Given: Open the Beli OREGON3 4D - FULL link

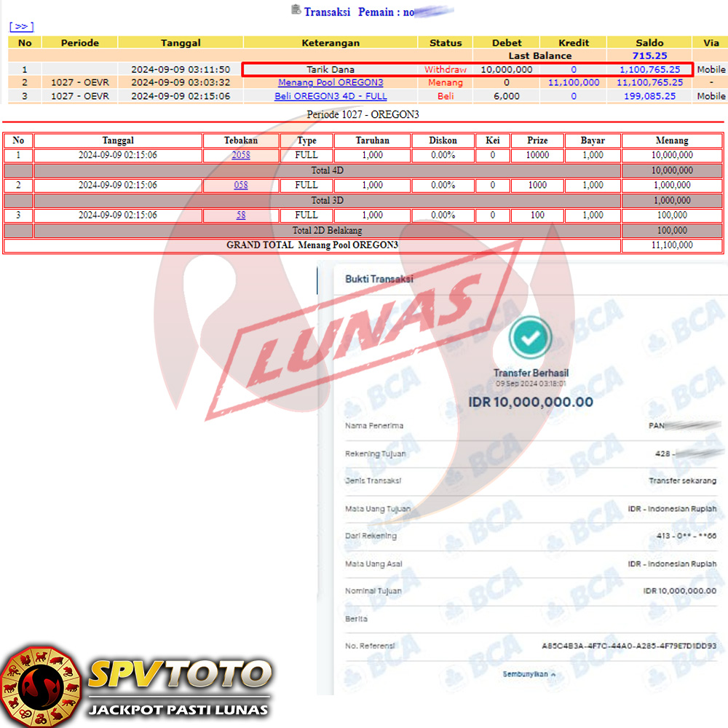Looking at the screenshot, I should click(x=331, y=96).
